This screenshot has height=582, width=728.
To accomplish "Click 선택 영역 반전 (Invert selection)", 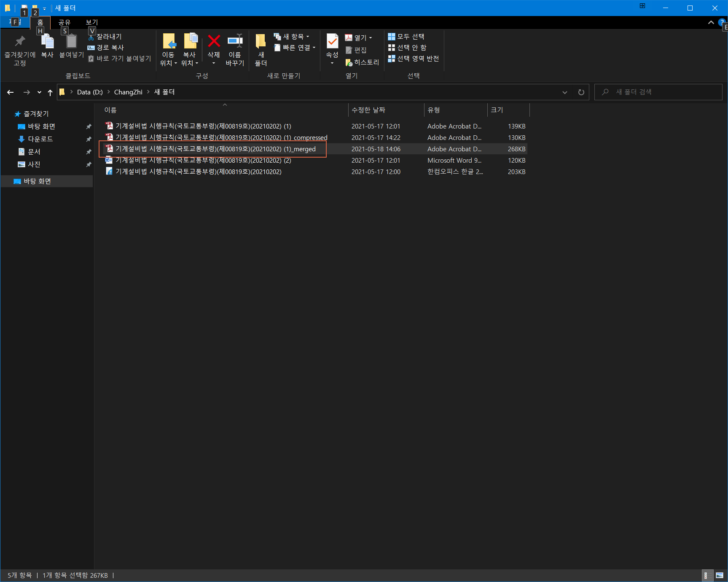I will pos(414,59).
